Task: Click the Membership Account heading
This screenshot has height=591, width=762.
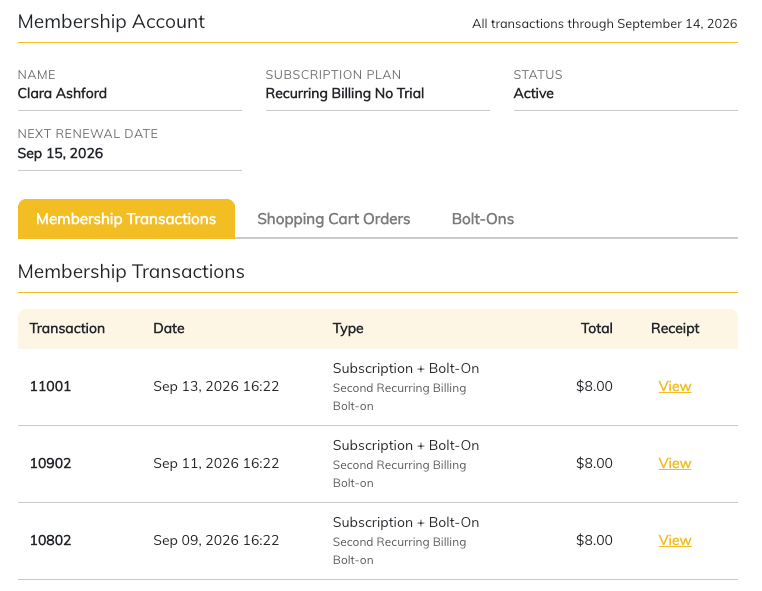Action: point(111,22)
